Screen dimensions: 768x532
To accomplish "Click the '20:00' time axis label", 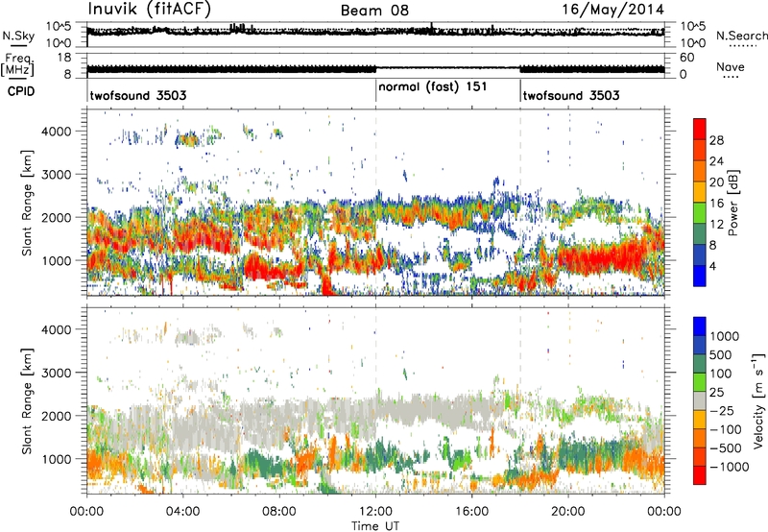I will coord(568,512).
